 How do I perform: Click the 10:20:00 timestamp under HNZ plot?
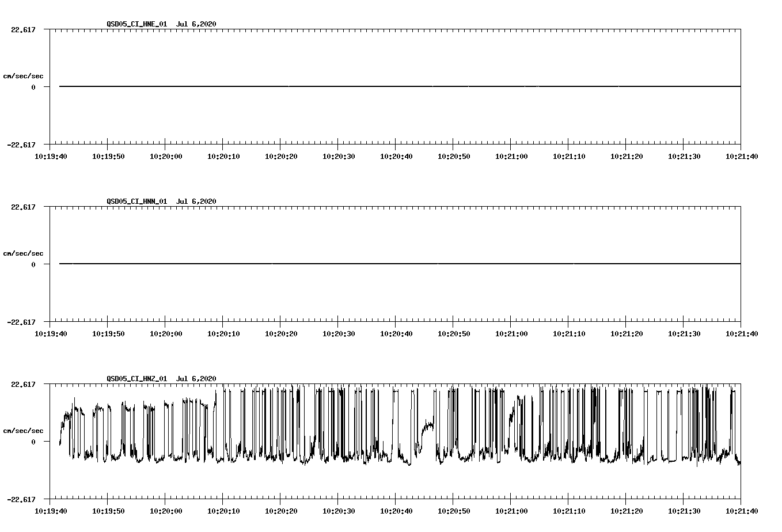point(165,511)
